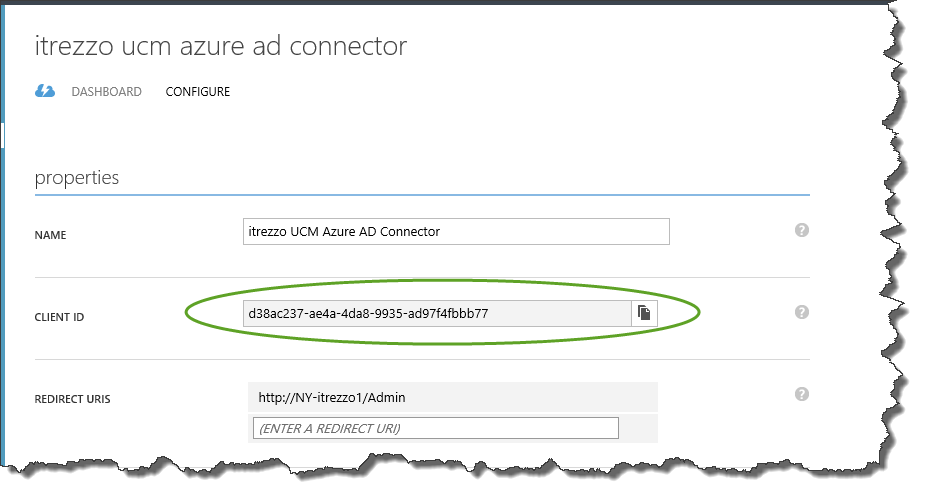Show help for the NAME property
The width and height of the screenshot is (926, 499).
point(801,230)
